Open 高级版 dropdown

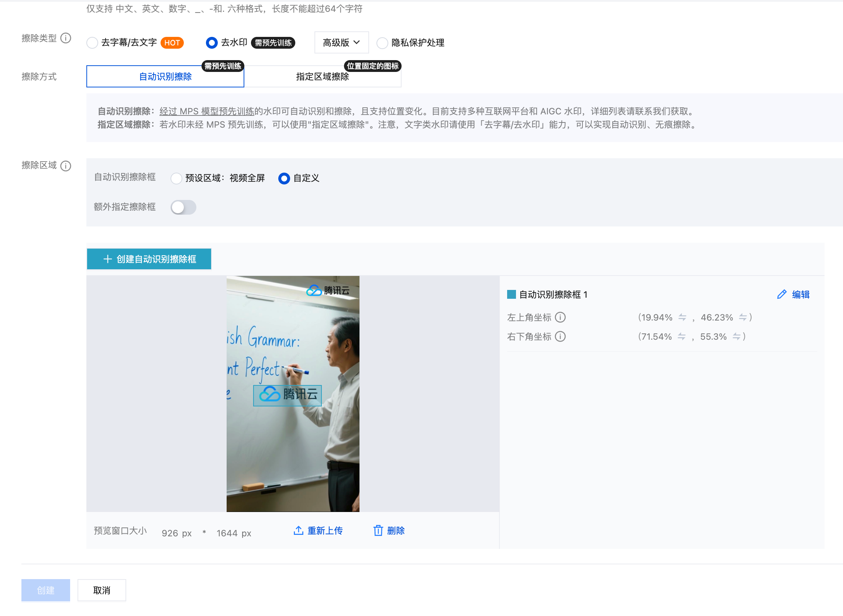(x=341, y=42)
